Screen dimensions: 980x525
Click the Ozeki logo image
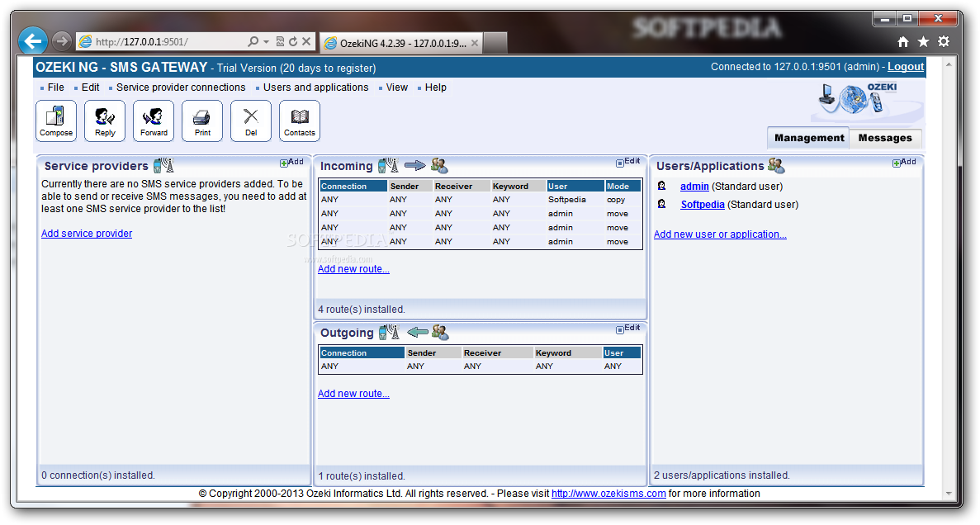click(865, 102)
